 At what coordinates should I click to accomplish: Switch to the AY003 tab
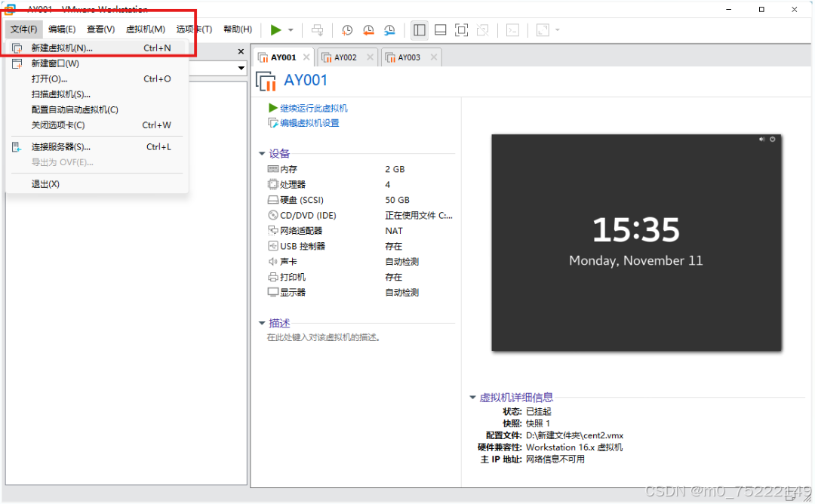[409, 57]
